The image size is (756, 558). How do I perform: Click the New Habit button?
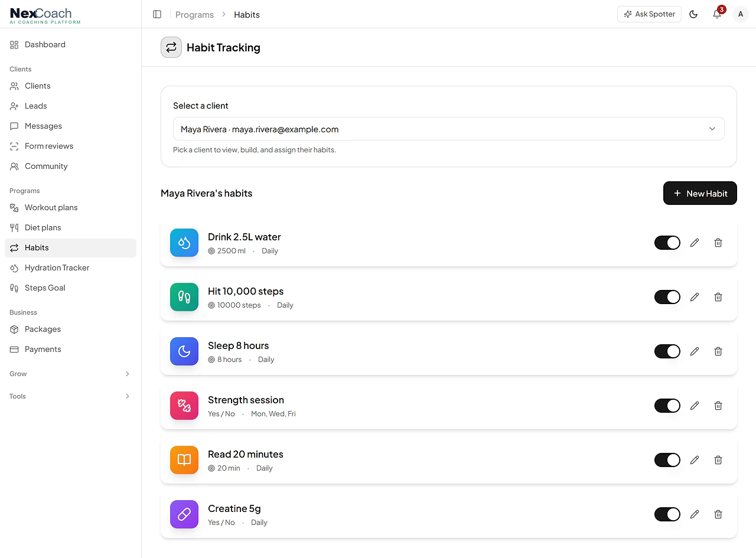point(700,193)
